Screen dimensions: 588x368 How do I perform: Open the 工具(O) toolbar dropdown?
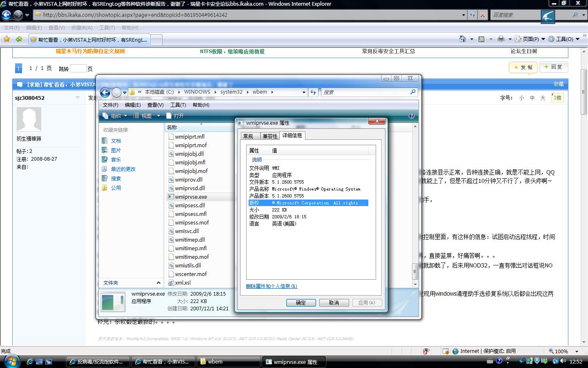563,39
